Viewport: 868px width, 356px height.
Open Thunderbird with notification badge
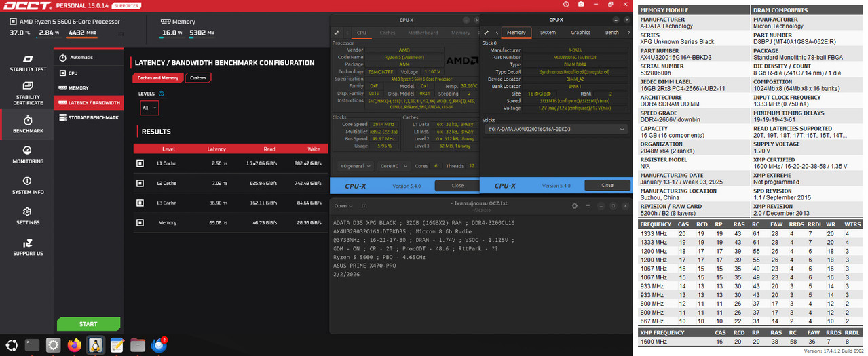[159, 344]
